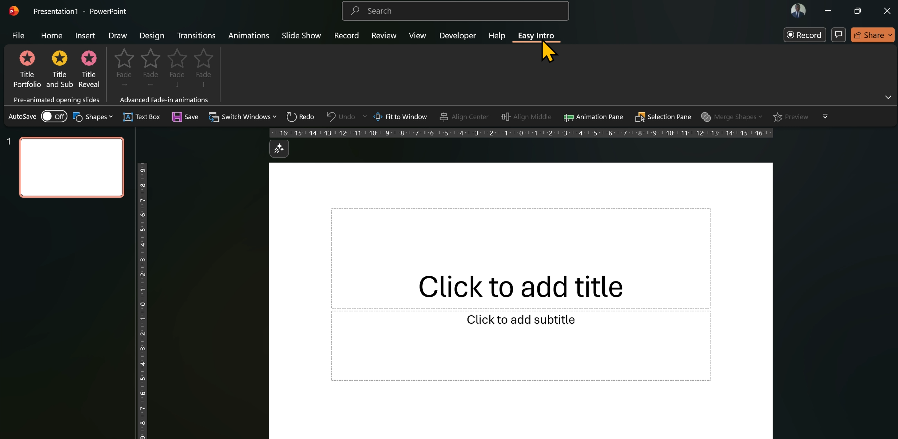The height and width of the screenshot is (439, 898).
Task: Click Fit to Window
Action: pos(400,117)
